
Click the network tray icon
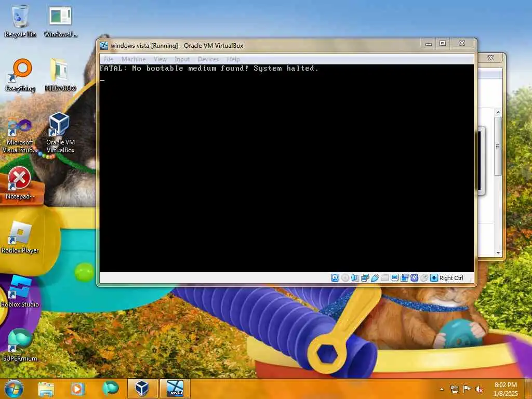pos(454,389)
